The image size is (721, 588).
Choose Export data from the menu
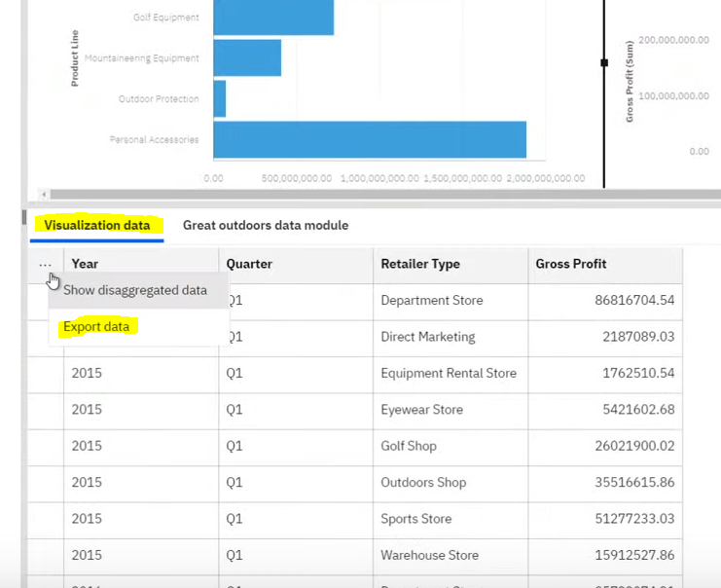96,327
